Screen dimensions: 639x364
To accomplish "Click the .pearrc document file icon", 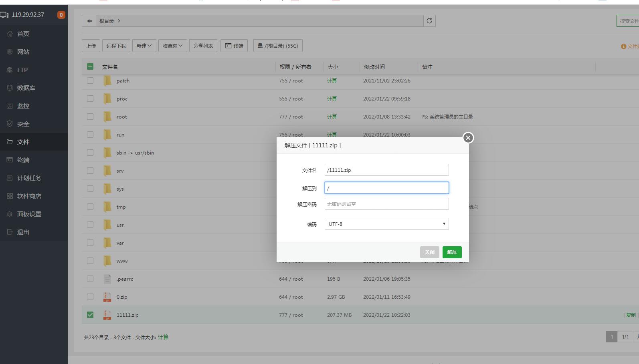I will tap(107, 279).
